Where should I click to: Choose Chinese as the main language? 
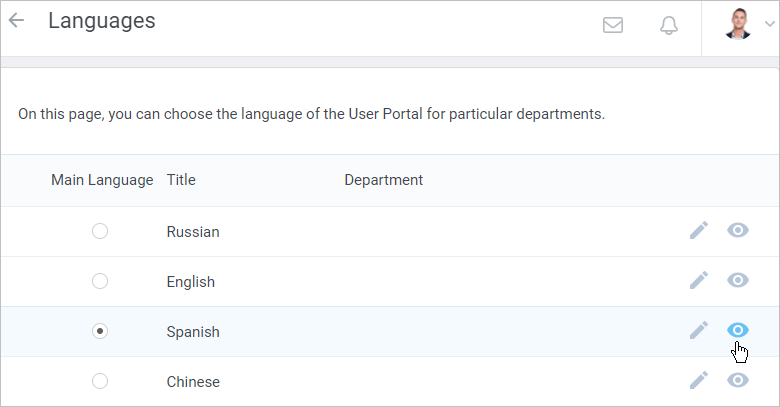tap(100, 381)
